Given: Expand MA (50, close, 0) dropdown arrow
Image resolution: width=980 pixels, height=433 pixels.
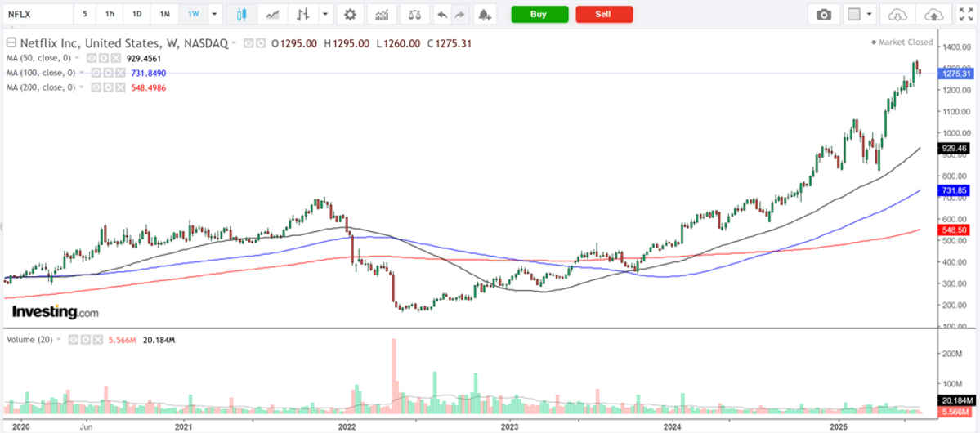Looking at the screenshot, I should 78,57.
